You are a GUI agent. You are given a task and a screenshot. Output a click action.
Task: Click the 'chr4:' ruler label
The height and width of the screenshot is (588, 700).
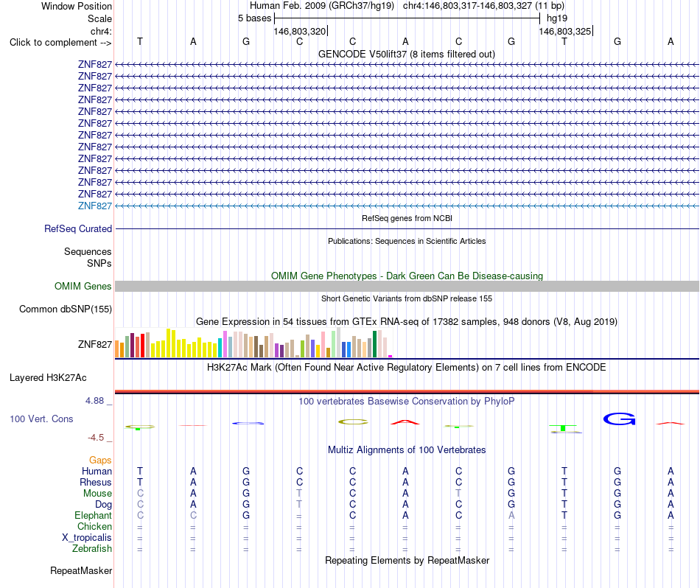(x=101, y=31)
